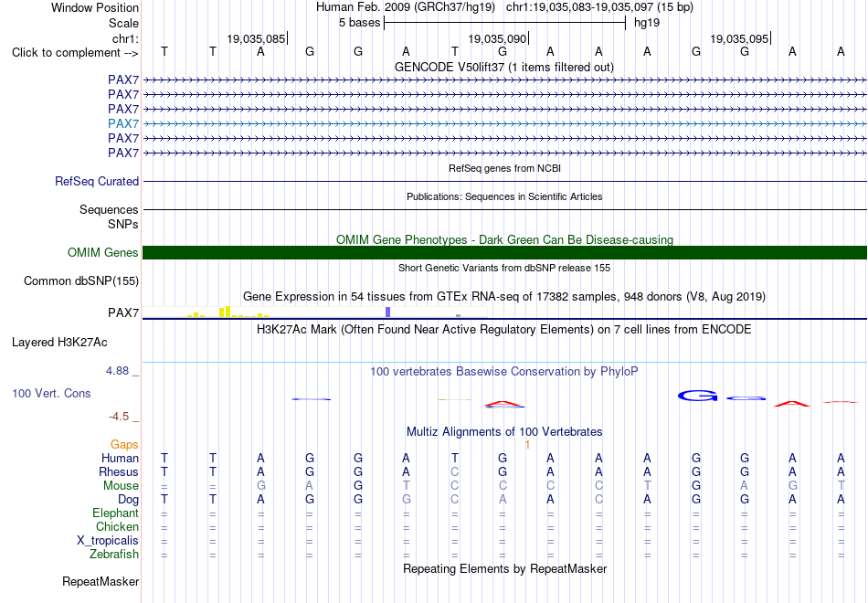This screenshot has width=868, height=603.
Task: Click the '5 bases' scale bar label
Action: click(x=360, y=23)
